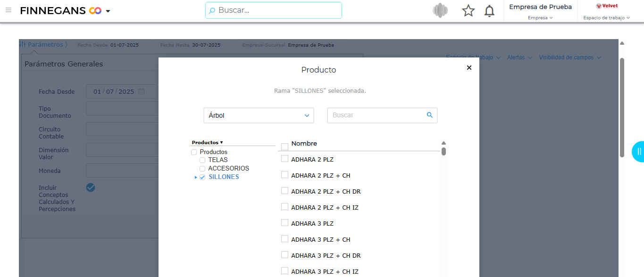Tick the TELAS tree checkbox
The image size is (644, 277).
point(202,160)
